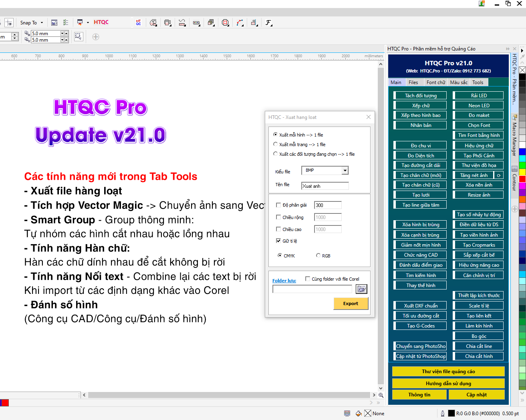Click the black outline color swatch in status bar

[x=451, y=413]
